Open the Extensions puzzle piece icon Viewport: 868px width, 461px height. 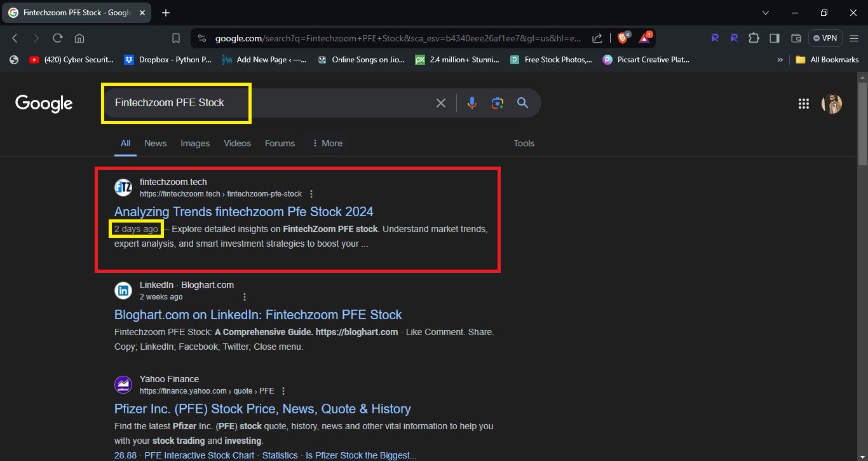754,38
